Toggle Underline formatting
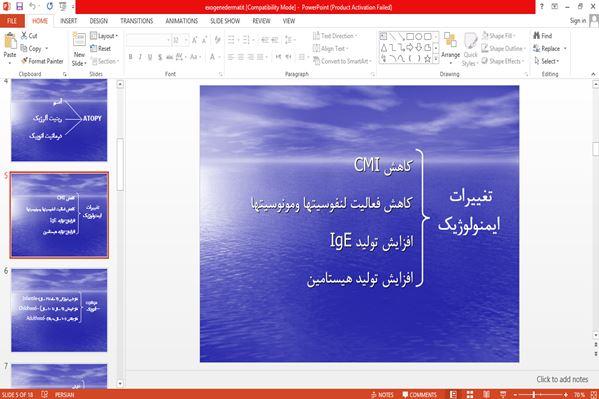This screenshot has height=399, width=599. pyautogui.click(x=150, y=57)
